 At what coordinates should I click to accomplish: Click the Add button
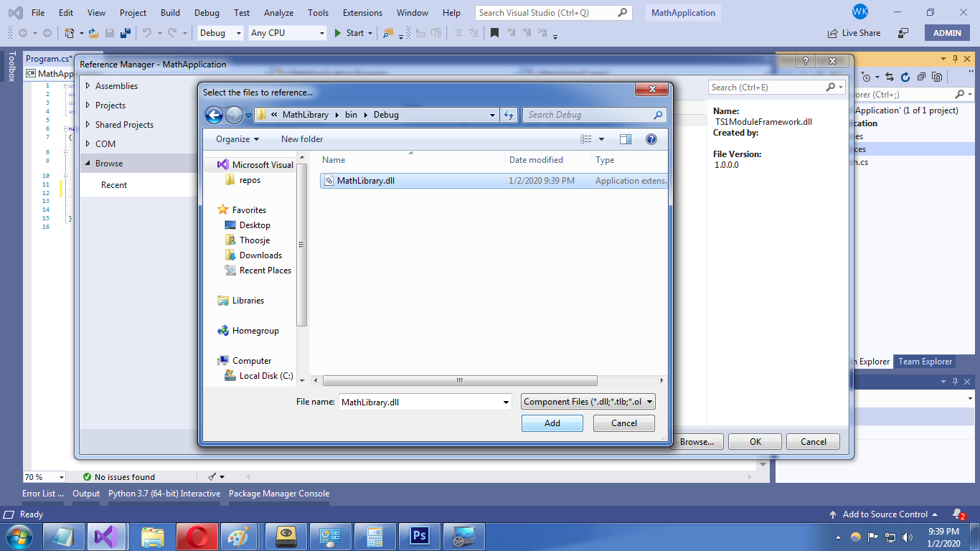[x=552, y=423]
